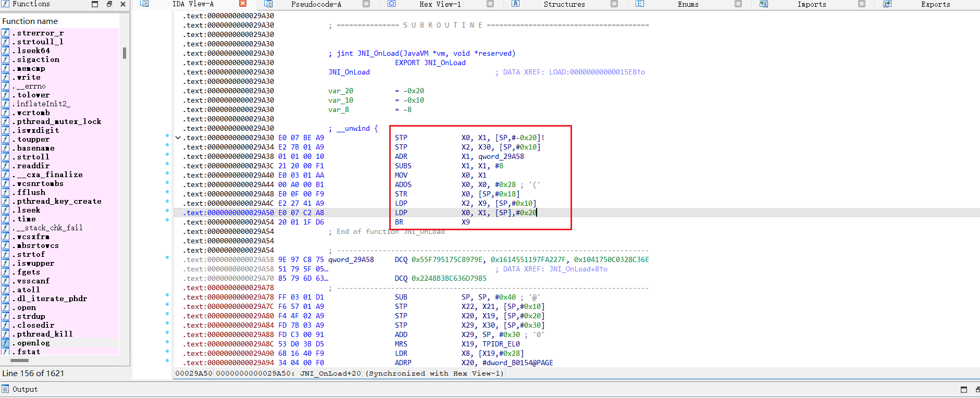Click function icon beside .strerror_r
This screenshot has height=398, width=980.
click(x=5, y=33)
